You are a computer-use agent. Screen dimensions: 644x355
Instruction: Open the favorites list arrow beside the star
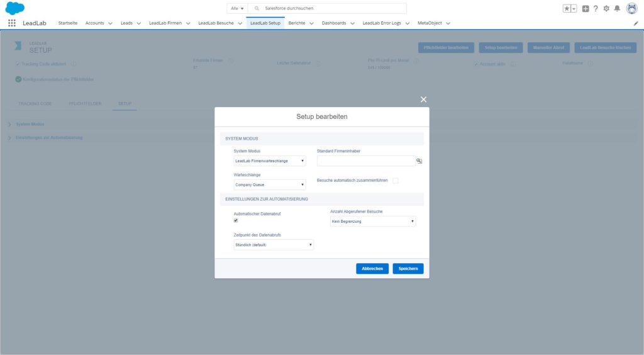click(x=574, y=9)
